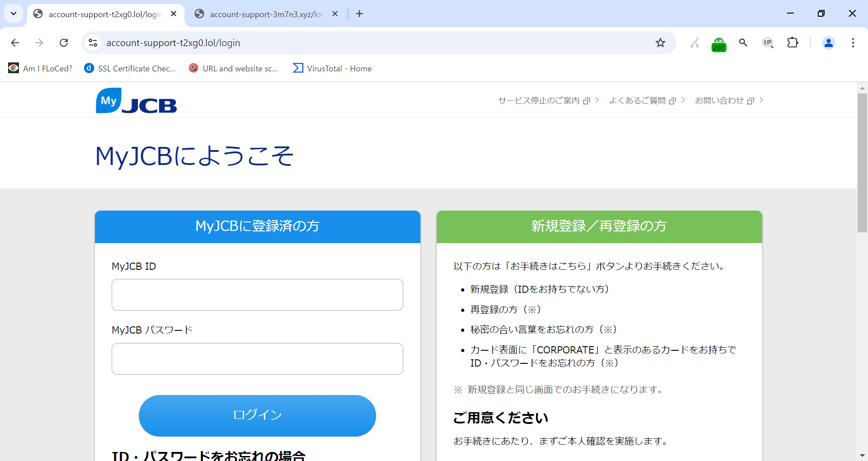The height and width of the screenshot is (461, 868).
Task: Open site information icon in address bar
Action: point(93,42)
